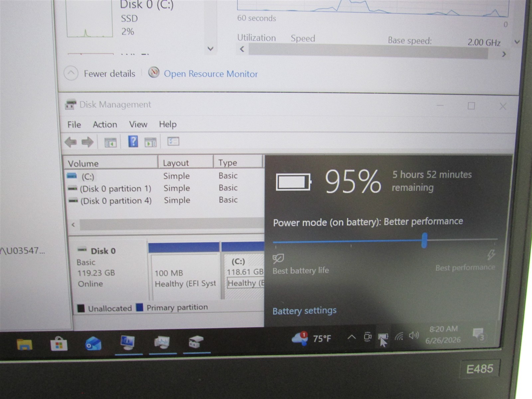Switch to Task Manager taskbar icon
Image resolution: width=532 pixels, height=399 pixels.
point(162,342)
